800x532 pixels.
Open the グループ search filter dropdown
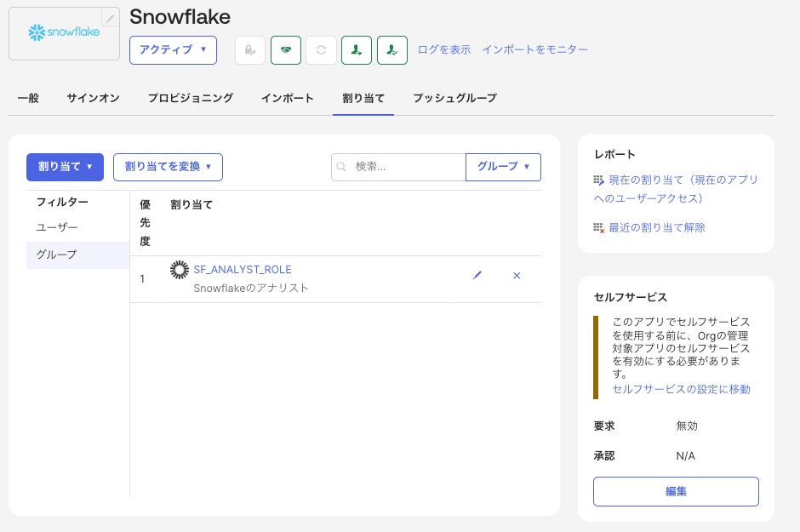pyautogui.click(x=503, y=167)
